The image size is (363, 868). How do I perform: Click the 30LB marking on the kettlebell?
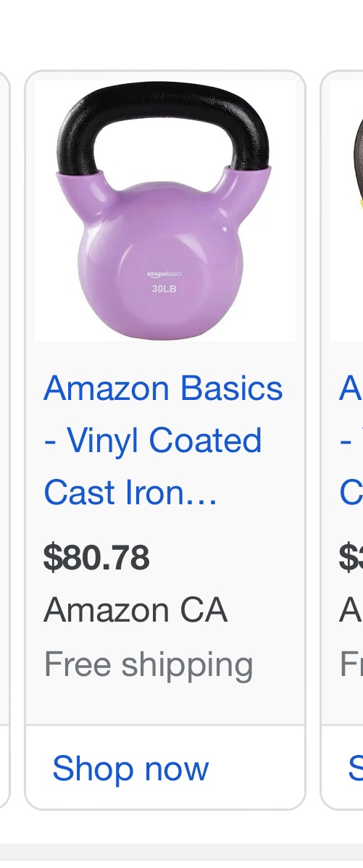click(164, 288)
